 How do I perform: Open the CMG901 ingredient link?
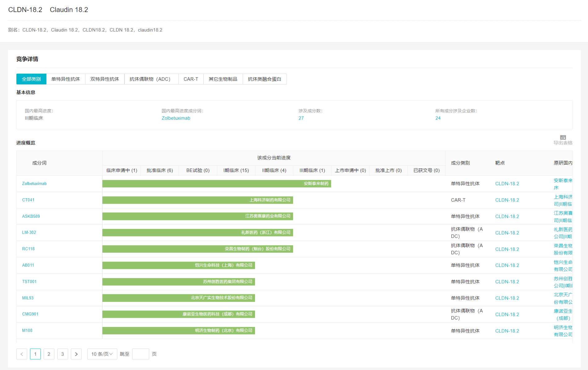30,314
